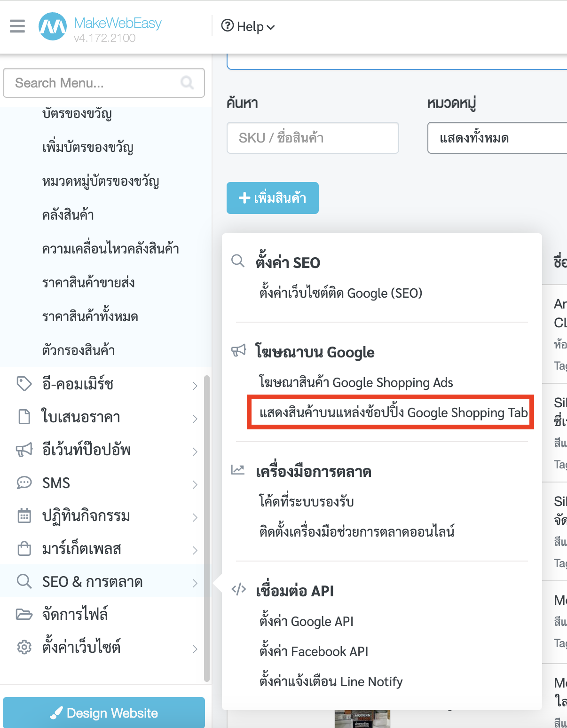Click the SKU / ชื่อสินค้า search field
Image resolution: width=567 pixels, height=728 pixels.
[x=313, y=138]
